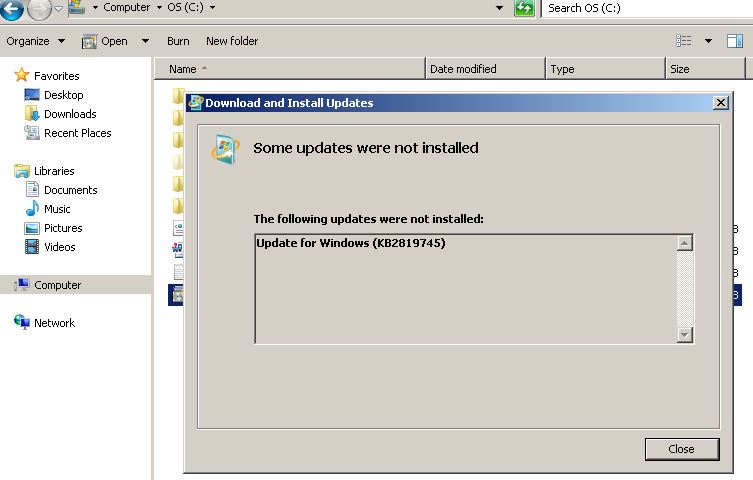This screenshot has width=753, height=480.
Task: Expand the view options dropdown arrow
Action: [x=708, y=41]
